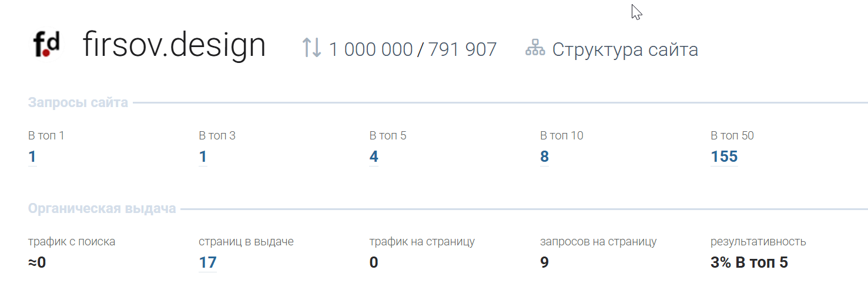This screenshot has height=303, width=868.
Task: Select the 791 907 rank value
Action: [x=463, y=49]
